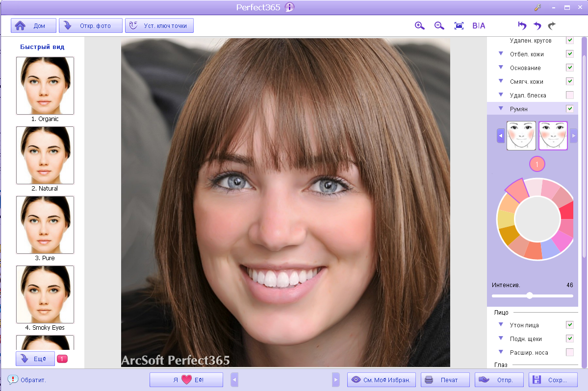Expand the Утон лица section arrow
This screenshot has width=588, height=391.
[x=501, y=324]
